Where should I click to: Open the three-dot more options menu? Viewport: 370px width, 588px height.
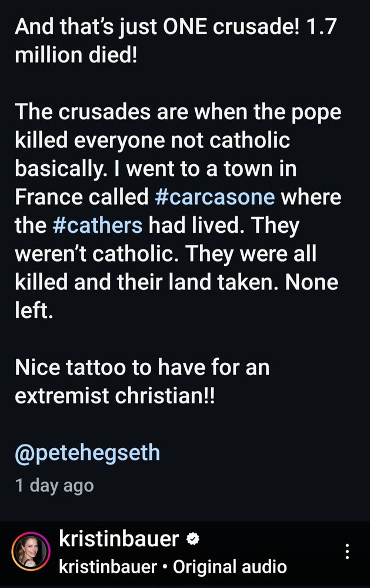348,552
